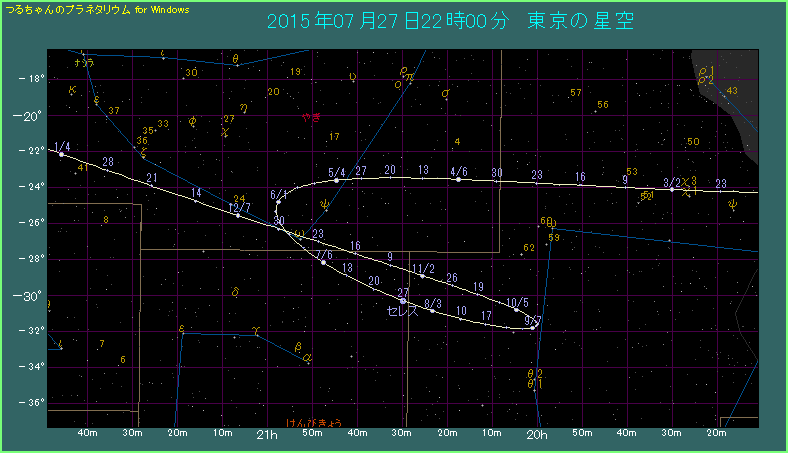Select the ナシラ star name label
This screenshot has height=453, width=788.
pos(84,63)
